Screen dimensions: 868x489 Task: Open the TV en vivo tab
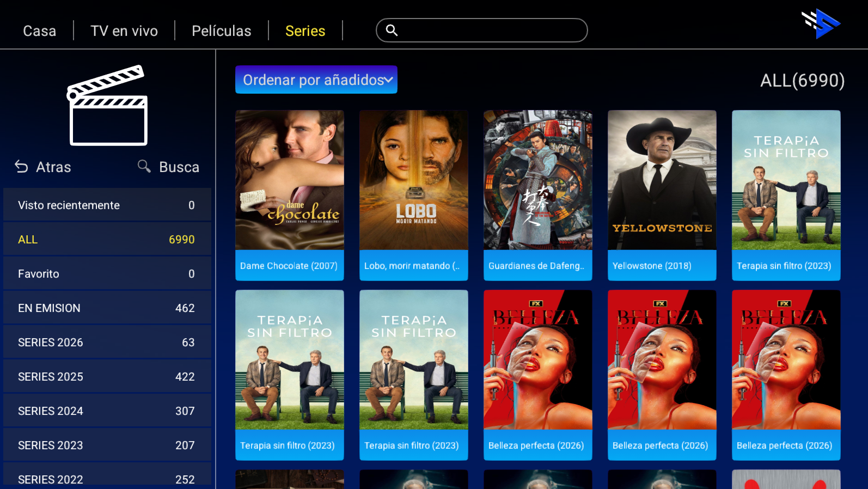point(124,31)
